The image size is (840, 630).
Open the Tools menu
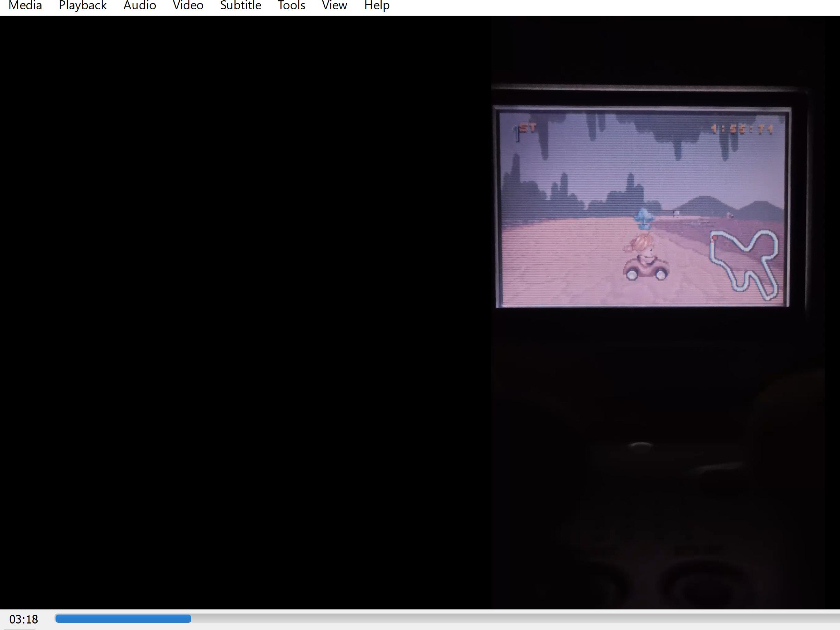(291, 6)
